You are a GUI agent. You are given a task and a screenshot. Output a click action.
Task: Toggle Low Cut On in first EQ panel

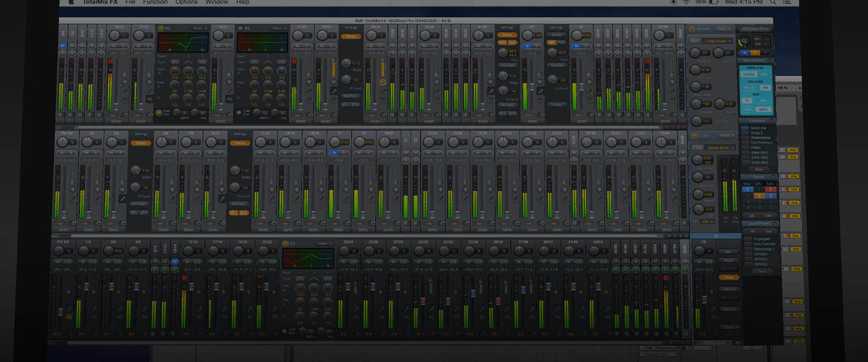click(x=159, y=112)
